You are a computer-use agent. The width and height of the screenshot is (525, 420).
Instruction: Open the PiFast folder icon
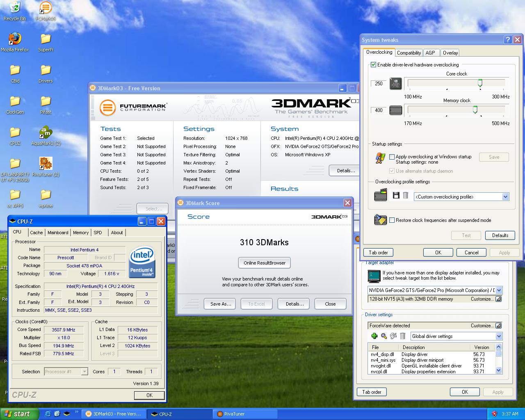pyautogui.click(x=46, y=105)
